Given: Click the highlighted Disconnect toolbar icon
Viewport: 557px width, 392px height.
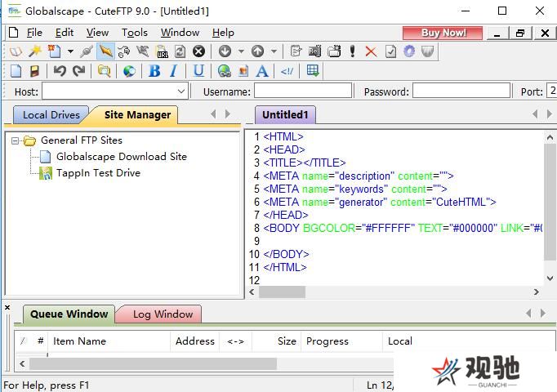Looking at the screenshot, I should coord(105,51).
